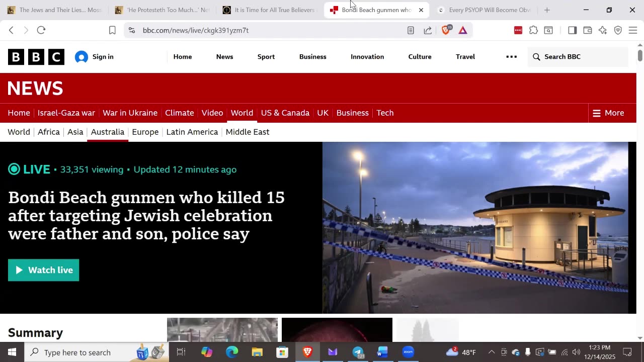Click the Watch live button

(44, 270)
